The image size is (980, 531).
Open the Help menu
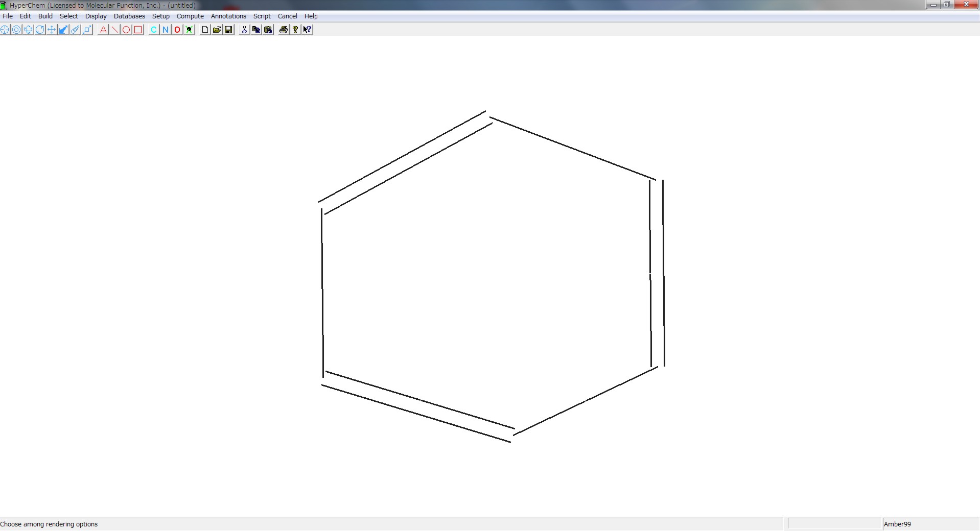pos(311,16)
